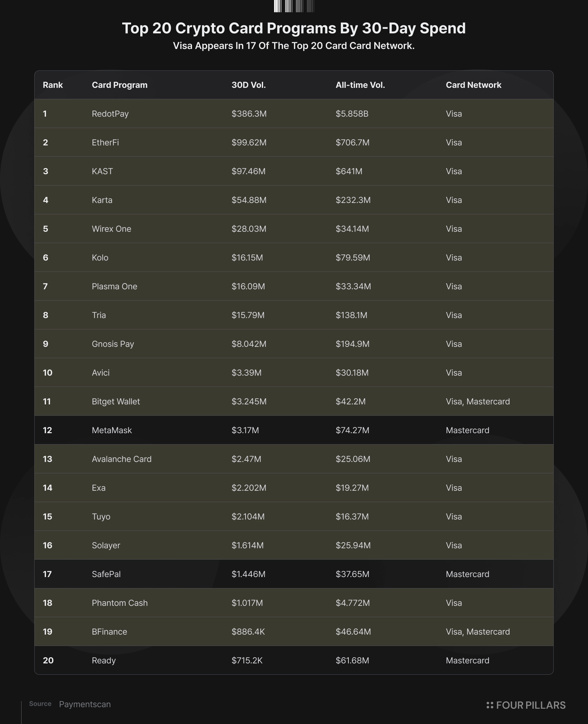
Task: Select the EtherFi row name
Action: tap(105, 143)
